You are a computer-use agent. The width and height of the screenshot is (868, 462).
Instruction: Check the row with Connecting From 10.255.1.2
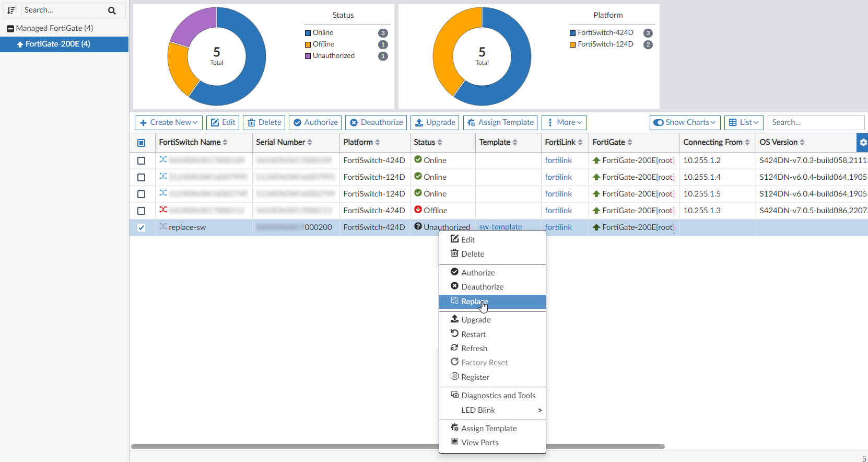click(142, 161)
